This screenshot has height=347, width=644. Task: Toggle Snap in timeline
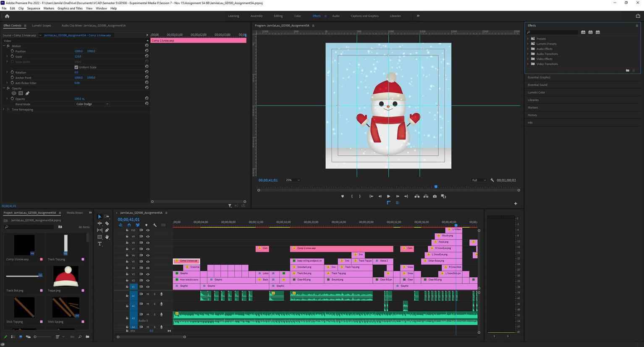pyautogui.click(x=129, y=225)
